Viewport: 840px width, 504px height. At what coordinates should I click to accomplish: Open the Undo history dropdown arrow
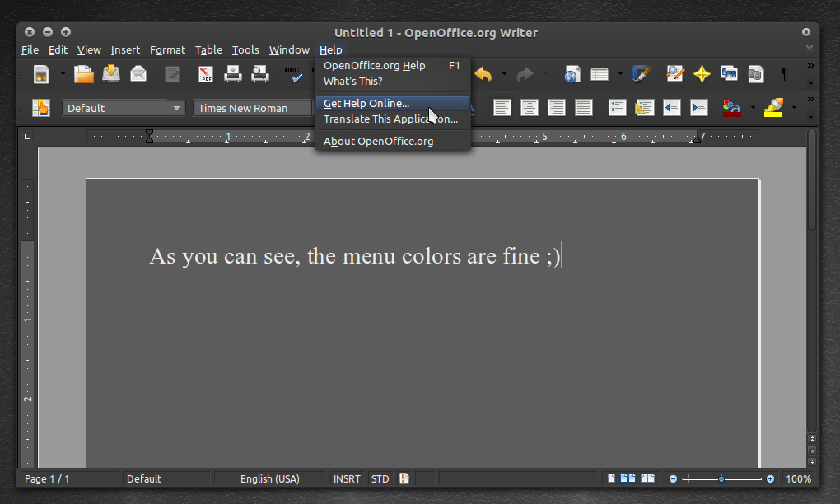pos(503,74)
